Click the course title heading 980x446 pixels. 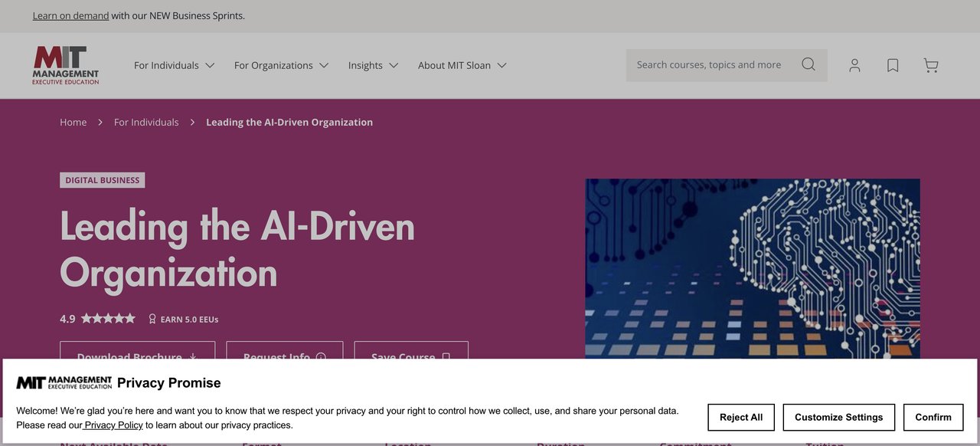[237, 249]
